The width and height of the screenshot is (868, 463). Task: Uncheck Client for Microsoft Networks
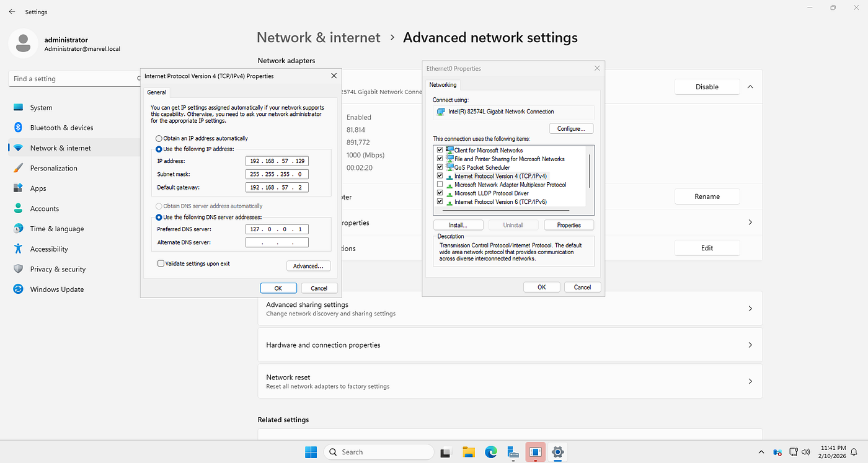[x=440, y=150]
